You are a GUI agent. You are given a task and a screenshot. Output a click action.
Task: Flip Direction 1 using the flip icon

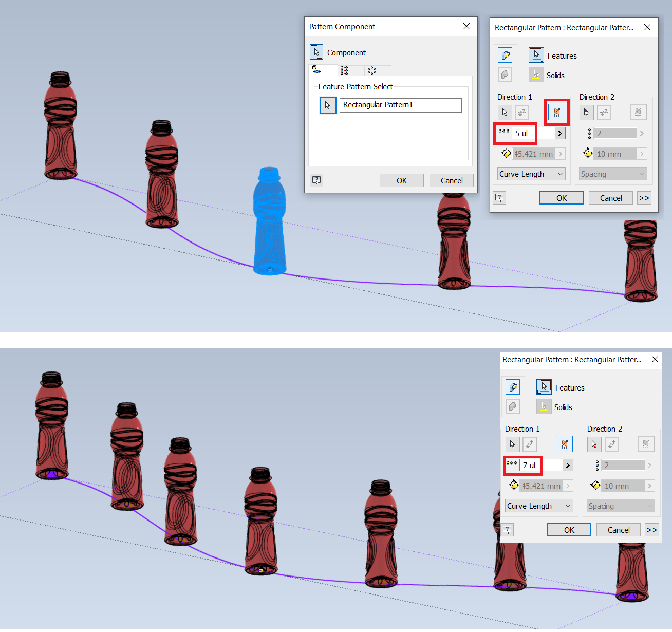pos(522,112)
